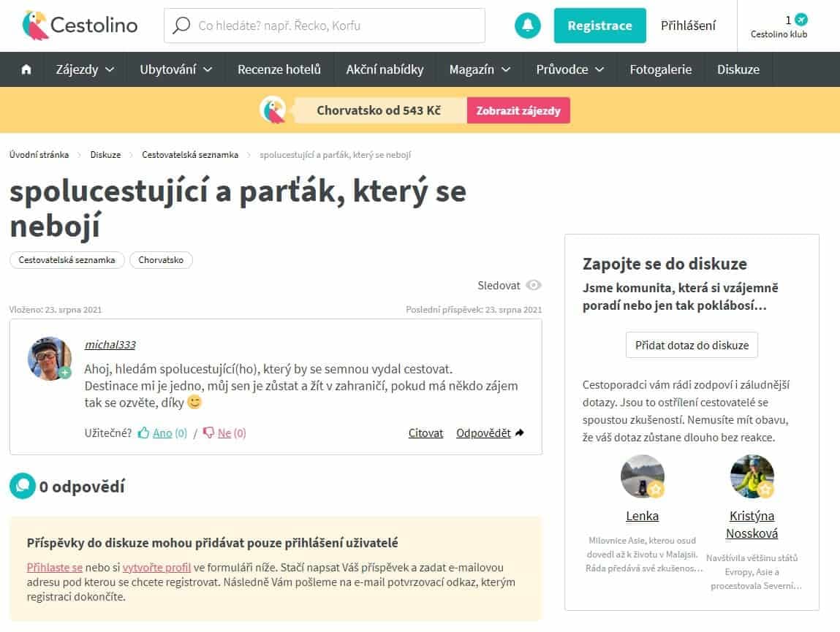Image resolution: width=840 pixels, height=632 pixels.
Task: Click thumbs-up icon next to Ano
Action: [143, 433]
